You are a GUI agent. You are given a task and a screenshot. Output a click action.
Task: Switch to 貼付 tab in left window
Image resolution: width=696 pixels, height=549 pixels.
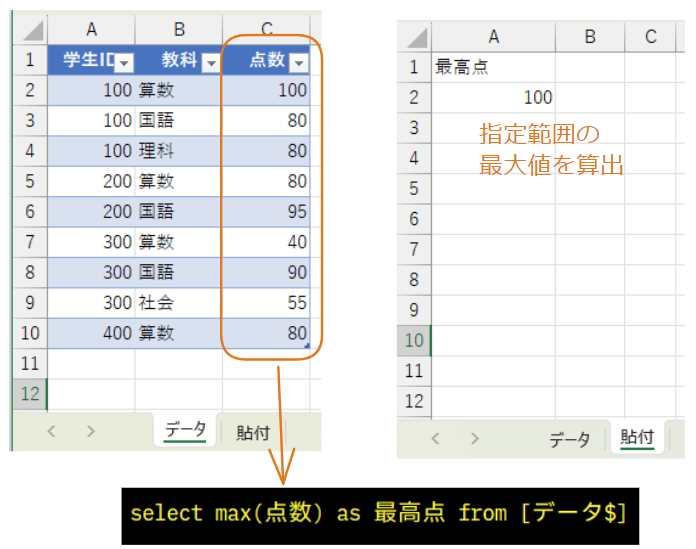253,432
